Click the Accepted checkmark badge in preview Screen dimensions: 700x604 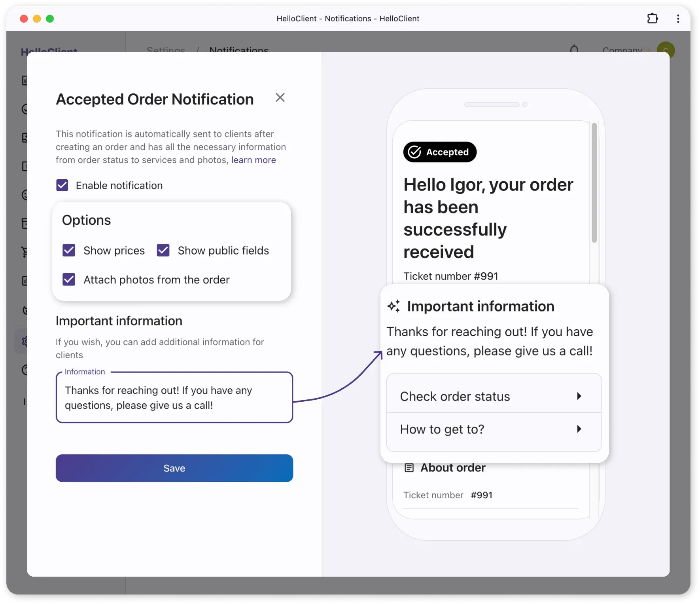[x=440, y=152]
